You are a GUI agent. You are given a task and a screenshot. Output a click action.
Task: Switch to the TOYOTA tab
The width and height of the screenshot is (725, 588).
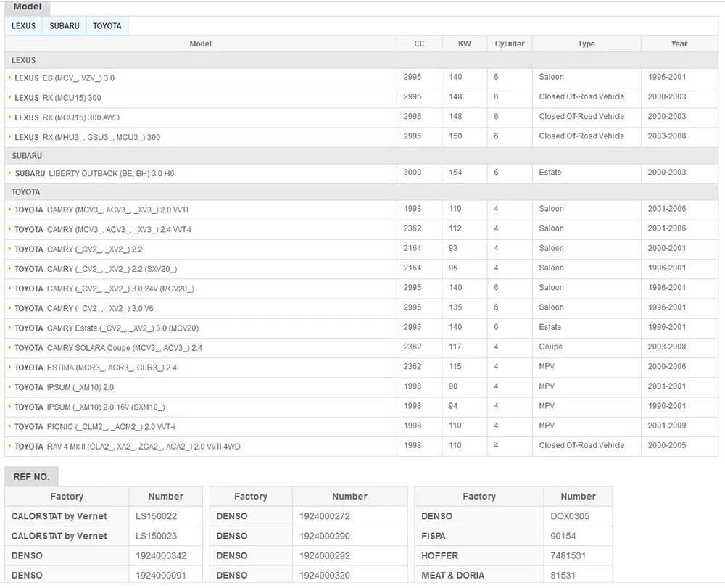point(107,26)
